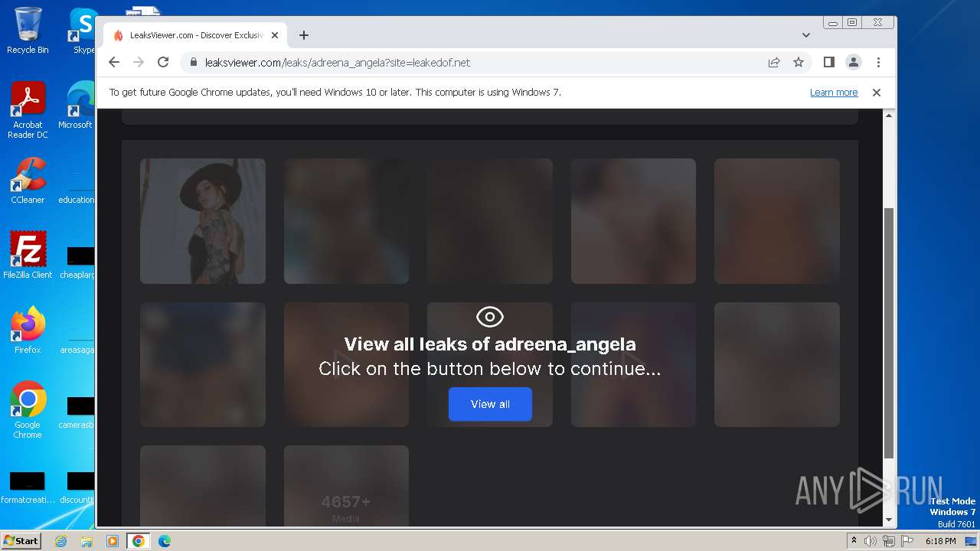The width and height of the screenshot is (980, 551).
Task: Click the network tray icon
Action: [x=889, y=541]
